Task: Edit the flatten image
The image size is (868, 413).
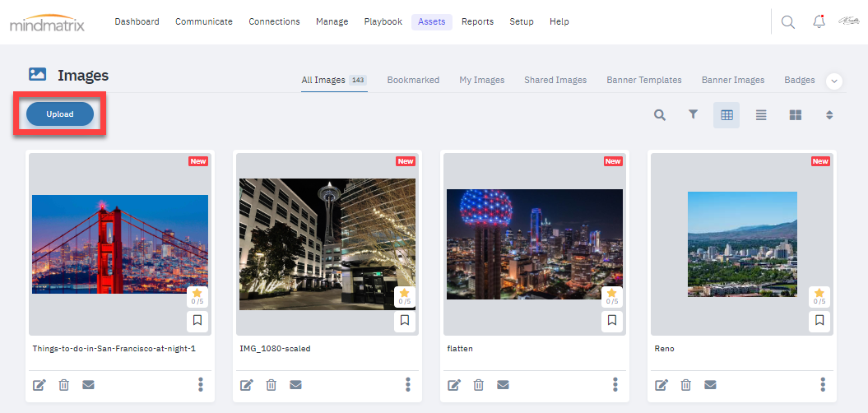Action: click(x=454, y=385)
